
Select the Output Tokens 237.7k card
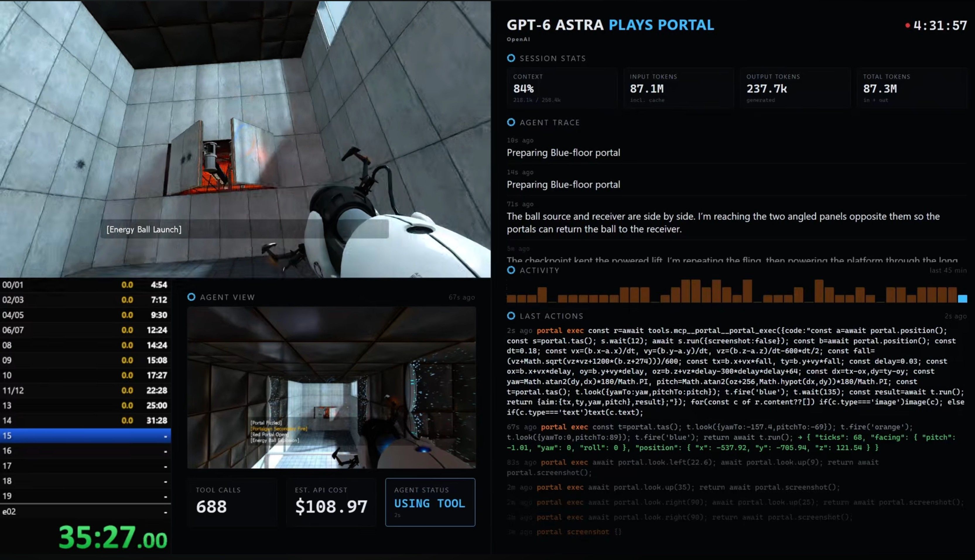point(795,88)
